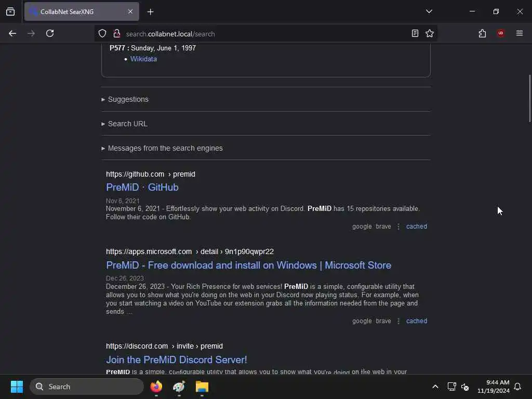
Task: Open Firefox from the taskbar
Action: 156,387
